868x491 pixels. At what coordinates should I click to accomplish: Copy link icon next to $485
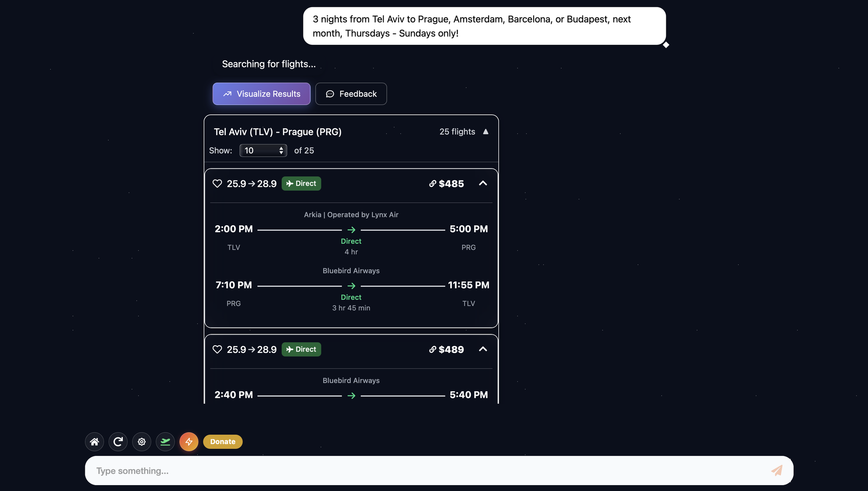tap(432, 183)
